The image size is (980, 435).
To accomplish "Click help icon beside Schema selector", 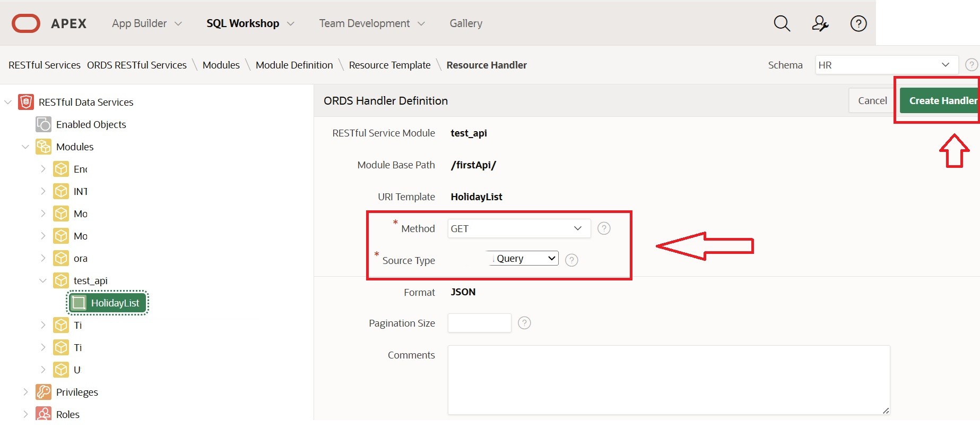I will coord(971,65).
